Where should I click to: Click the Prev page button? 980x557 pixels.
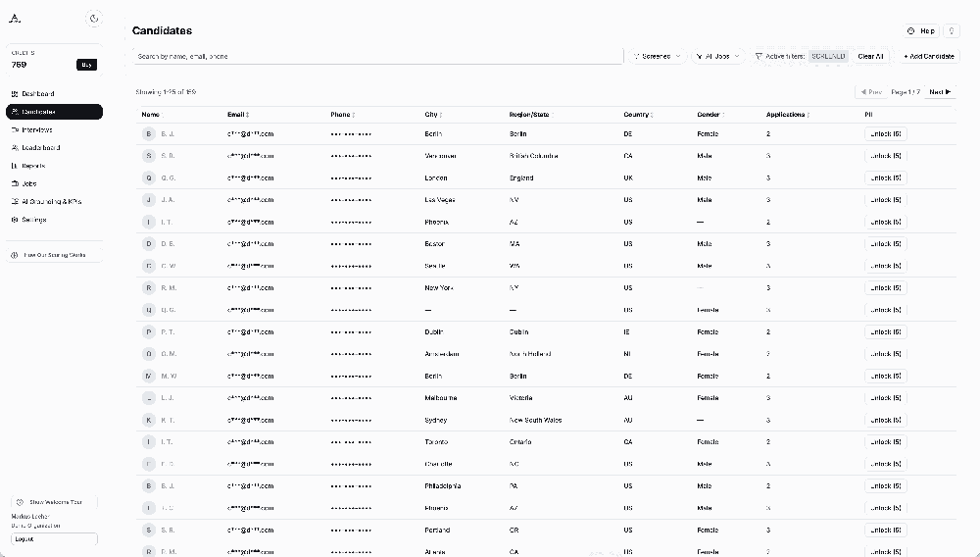coord(870,92)
